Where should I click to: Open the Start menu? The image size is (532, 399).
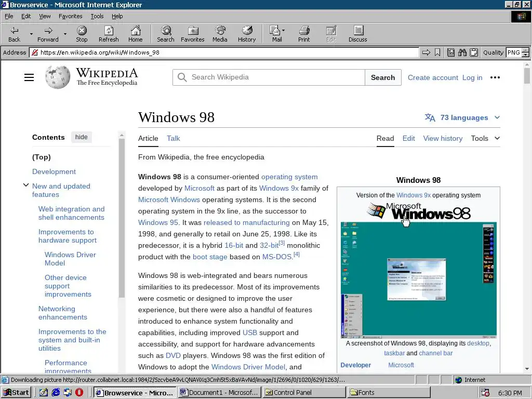(x=16, y=393)
